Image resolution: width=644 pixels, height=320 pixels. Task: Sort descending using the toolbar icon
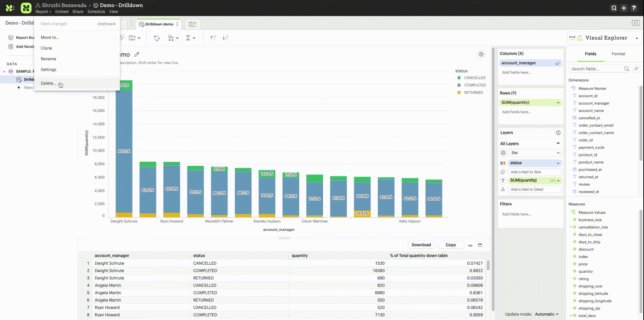click(x=225, y=38)
